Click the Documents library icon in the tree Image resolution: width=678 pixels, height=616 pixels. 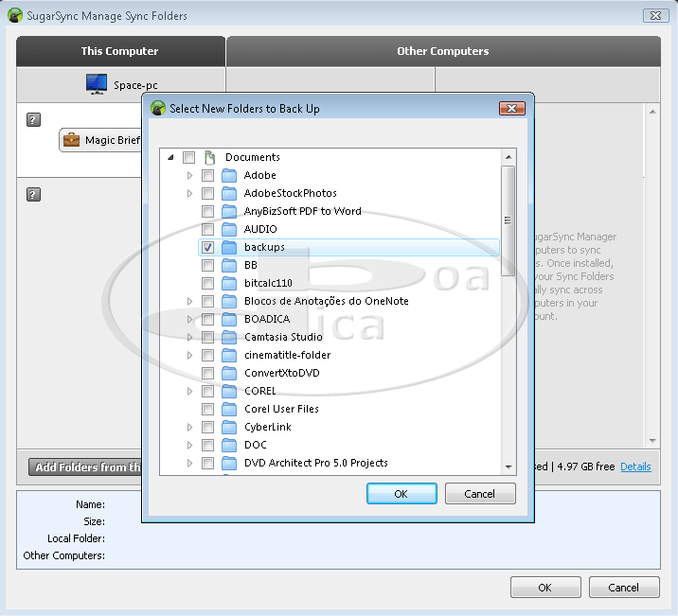click(x=210, y=157)
